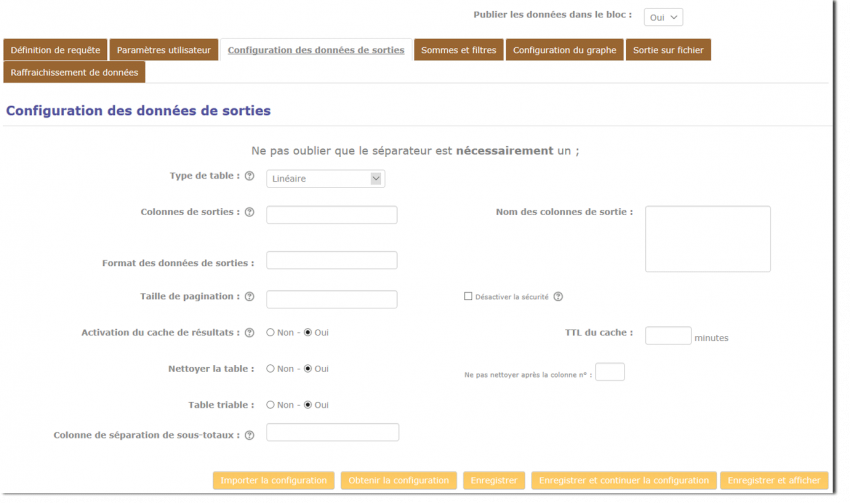Click the Obtenir la configuration button

[x=398, y=480]
